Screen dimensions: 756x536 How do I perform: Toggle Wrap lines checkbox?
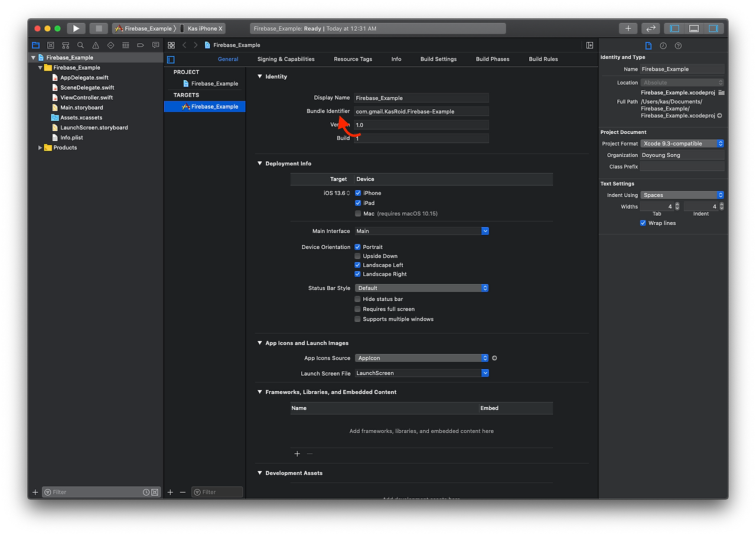pos(643,223)
